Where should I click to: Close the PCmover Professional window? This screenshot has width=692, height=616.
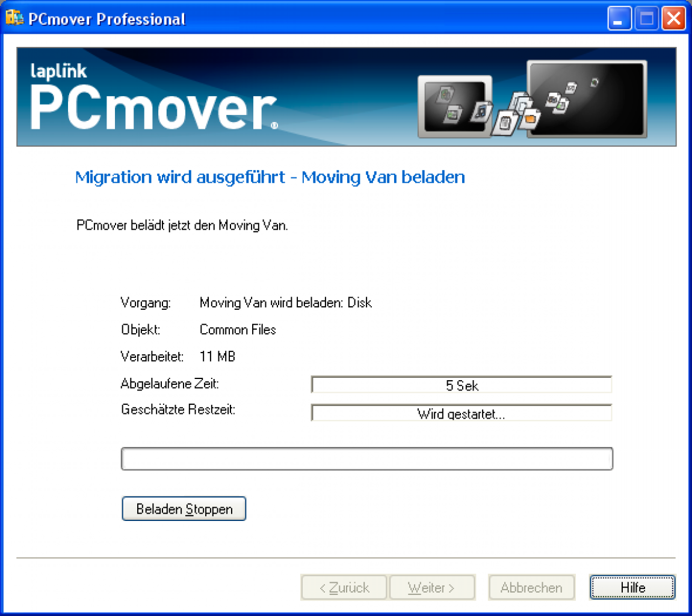tap(673, 19)
